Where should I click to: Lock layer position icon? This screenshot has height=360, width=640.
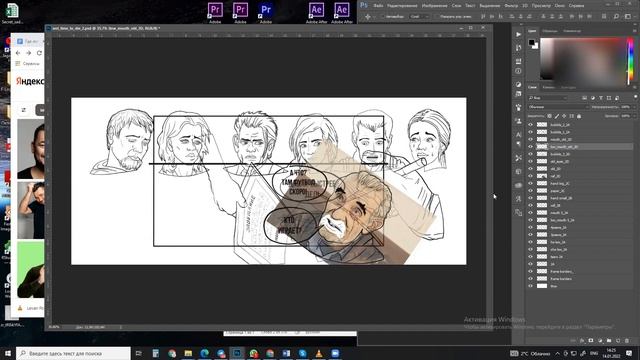pos(564,116)
